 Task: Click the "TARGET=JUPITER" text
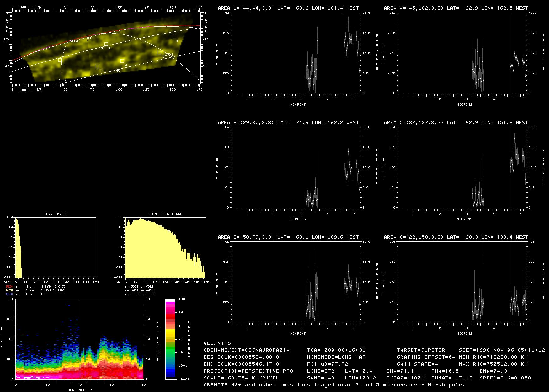pos(421,350)
